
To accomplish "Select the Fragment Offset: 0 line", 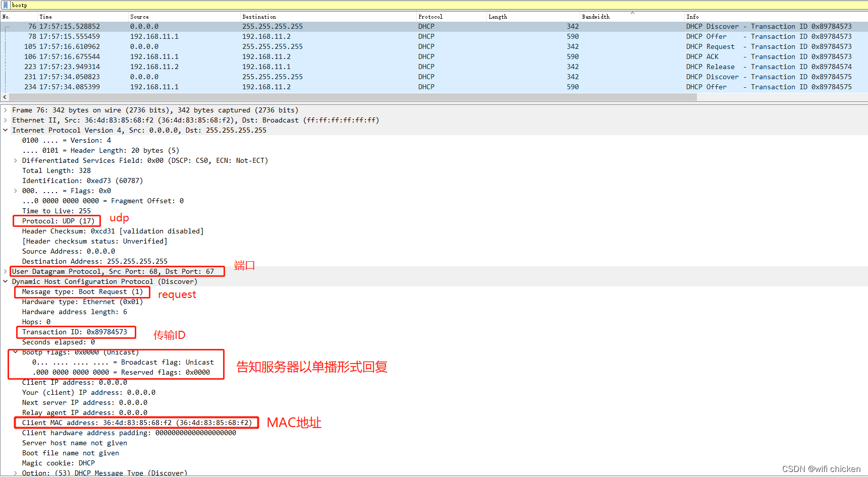I will [103, 201].
